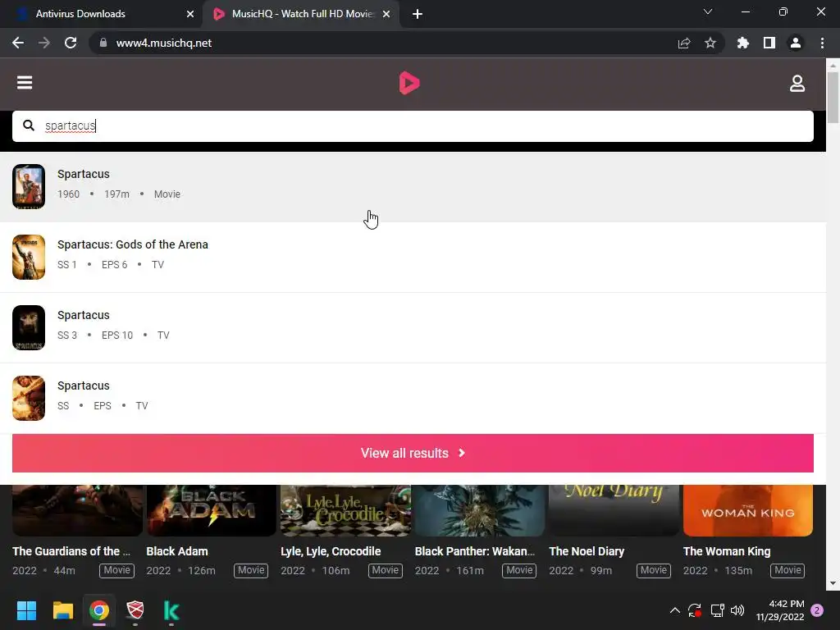This screenshot has width=840, height=630.
Task: Click Black Adam poster image
Action: coord(212,510)
